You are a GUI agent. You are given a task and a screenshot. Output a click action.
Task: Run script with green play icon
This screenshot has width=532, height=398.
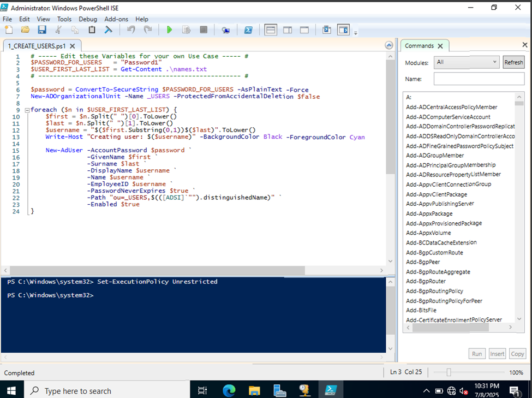pos(169,30)
